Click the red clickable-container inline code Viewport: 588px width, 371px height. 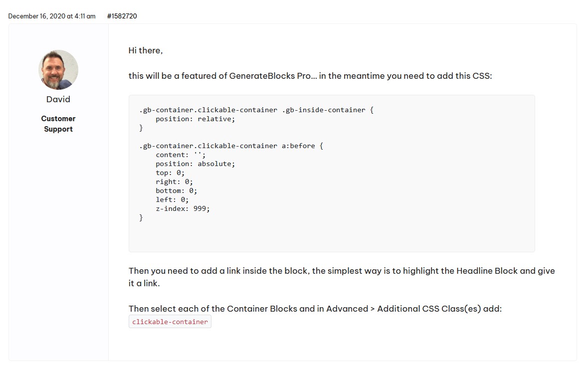click(170, 322)
